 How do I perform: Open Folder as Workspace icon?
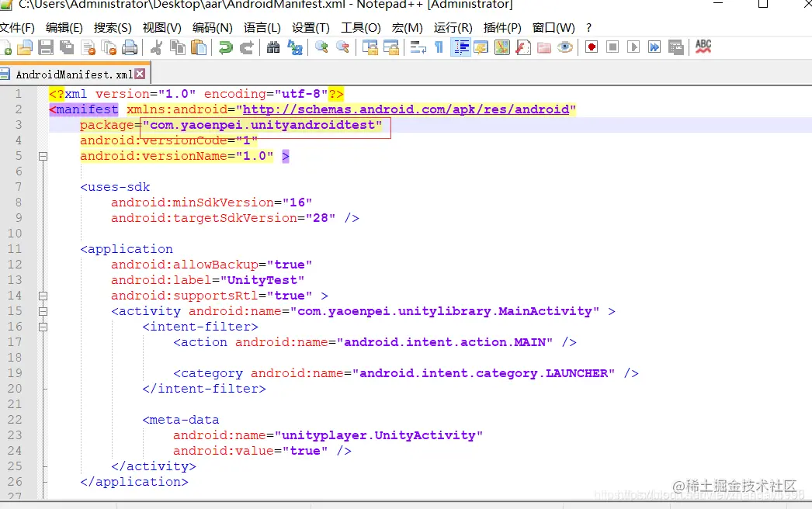click(543, 47)
